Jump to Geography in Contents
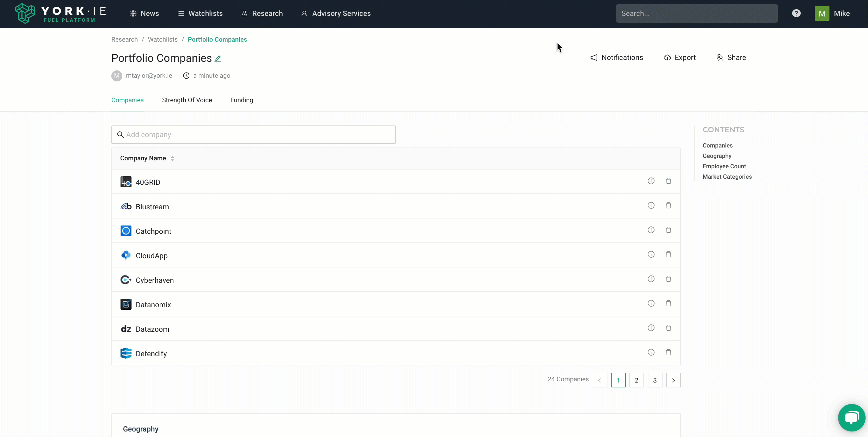The height and width of the screenshot is (437, 868). 717,156
